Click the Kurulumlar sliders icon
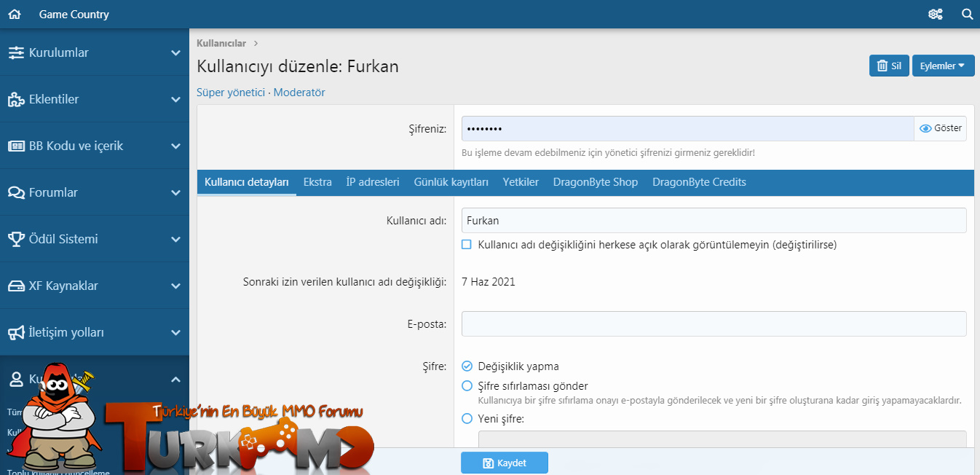Viewport: 980px width, 475px height. click(x=16, y=53)
